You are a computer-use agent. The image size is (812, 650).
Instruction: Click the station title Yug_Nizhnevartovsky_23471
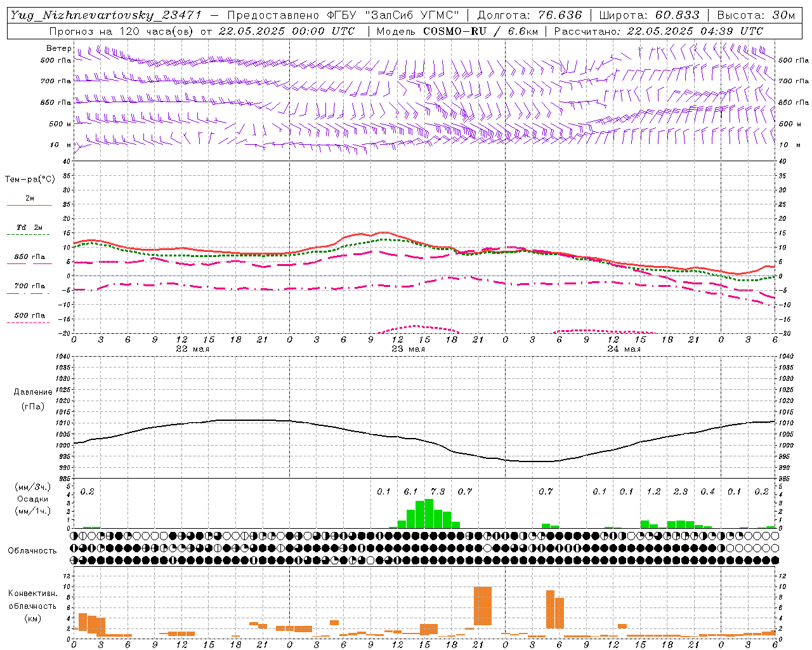pyautogui.click(x=105, y=15)
